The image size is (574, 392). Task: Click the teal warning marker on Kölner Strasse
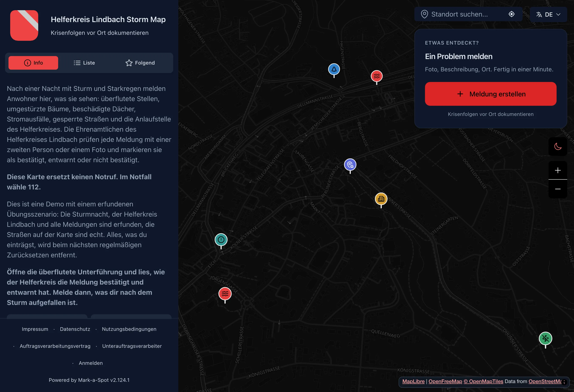tap(221, 240)
